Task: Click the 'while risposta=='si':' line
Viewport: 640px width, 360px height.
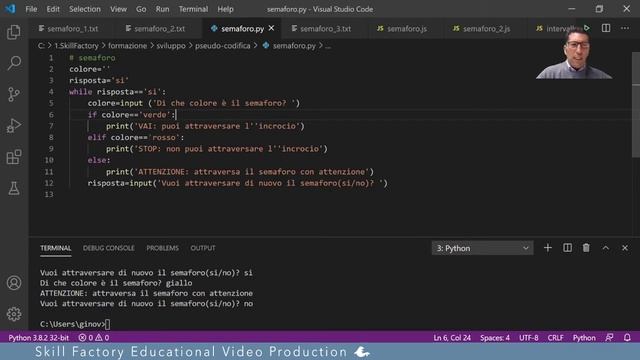Action: 118,92
